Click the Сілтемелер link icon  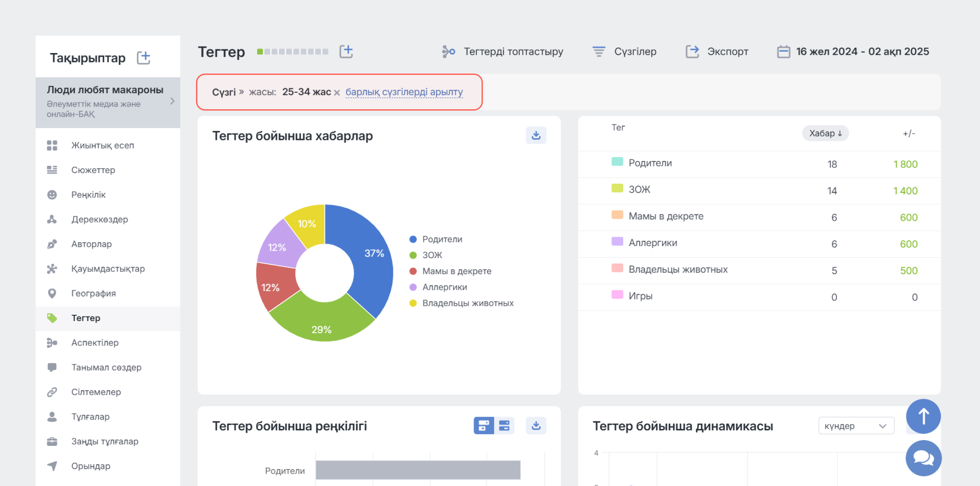[52, 392]
